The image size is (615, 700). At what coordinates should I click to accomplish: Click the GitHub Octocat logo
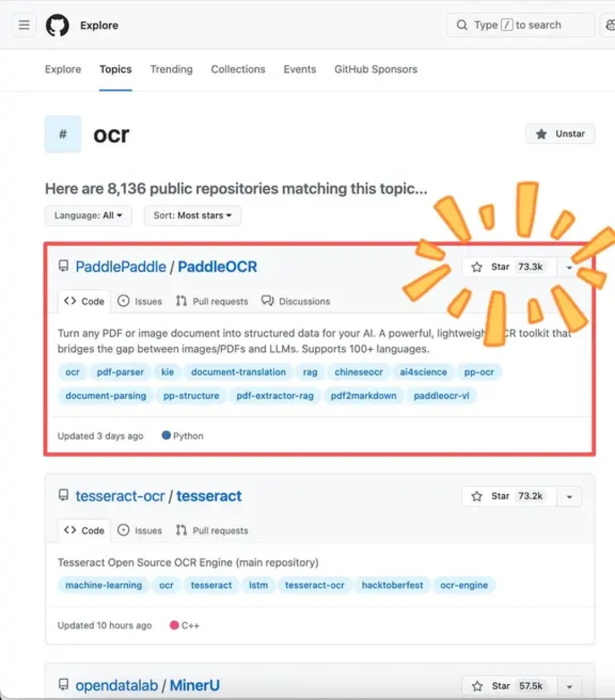click(58, 25)
